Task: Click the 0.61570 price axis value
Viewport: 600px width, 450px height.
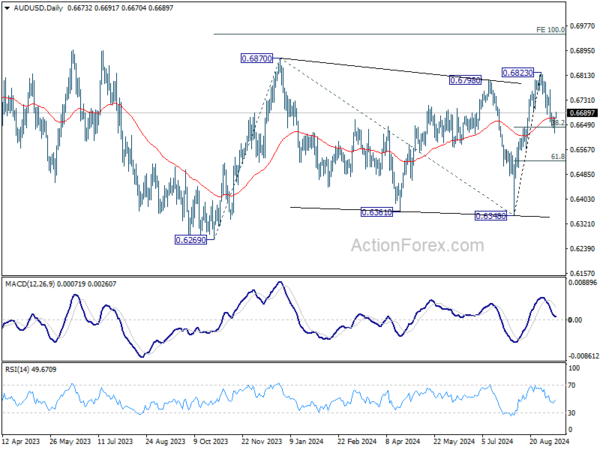Action: 582,274
